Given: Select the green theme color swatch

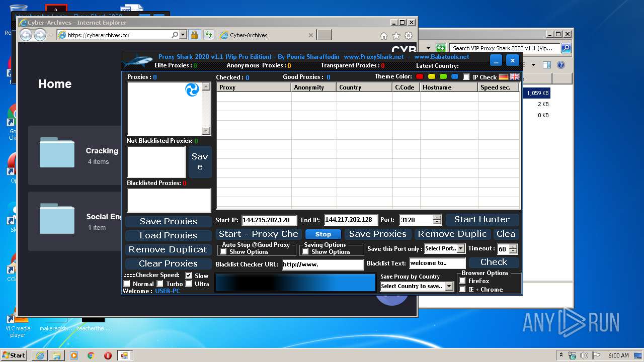Looking at the screenshot, I should pyautogui.click(x=443, y=76).
